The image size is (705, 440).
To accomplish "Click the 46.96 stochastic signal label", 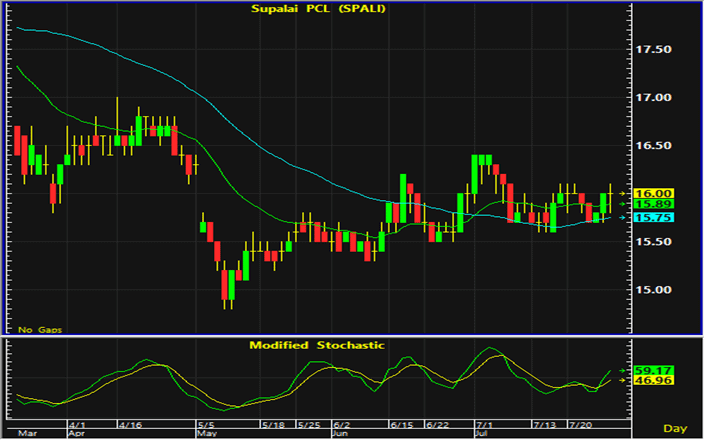I will pyautogui.click(x=654, y=381).
